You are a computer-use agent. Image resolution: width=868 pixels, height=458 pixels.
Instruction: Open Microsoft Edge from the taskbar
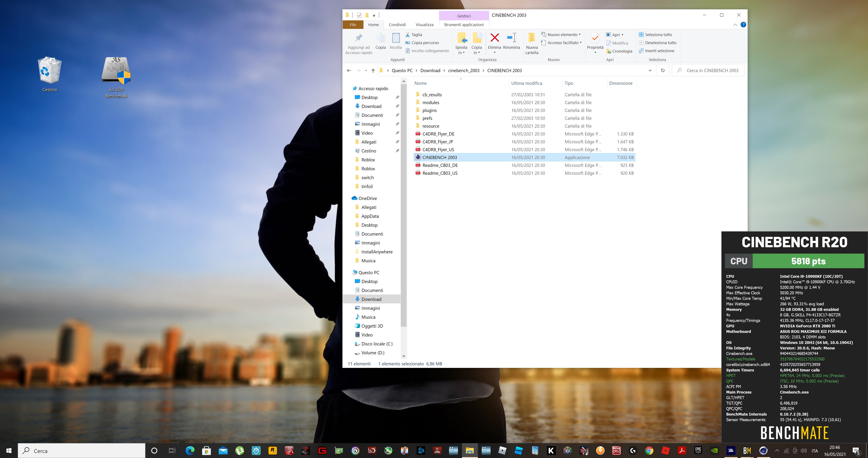pos(190,451)
